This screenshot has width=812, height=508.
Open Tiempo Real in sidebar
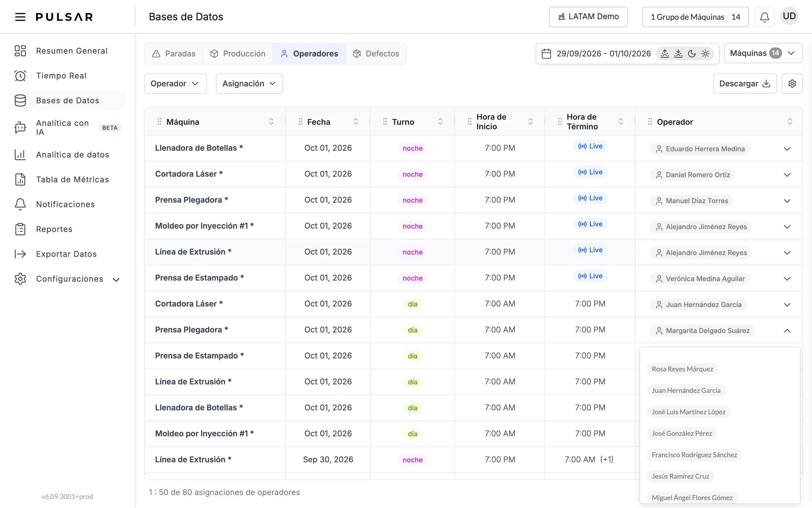pyautogui.click(x=67, y=76)
